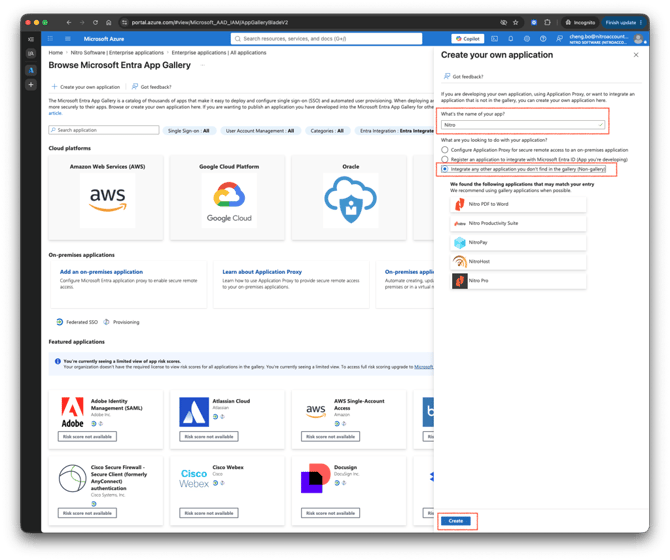Open Cloud Shell from the Azure header
This screenshot has width=670, height=560.
coord(494,38)
